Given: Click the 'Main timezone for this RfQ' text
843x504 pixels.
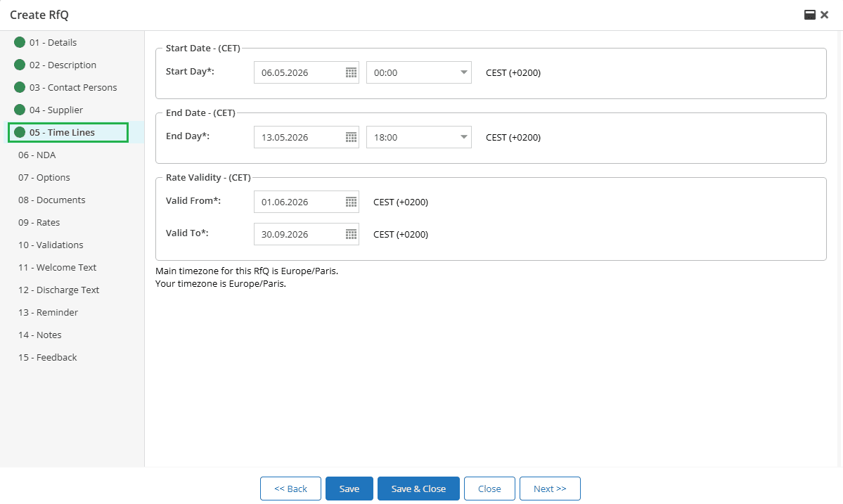Looking at the screenshot, I should pyautogui.click(x=247, y=271).
